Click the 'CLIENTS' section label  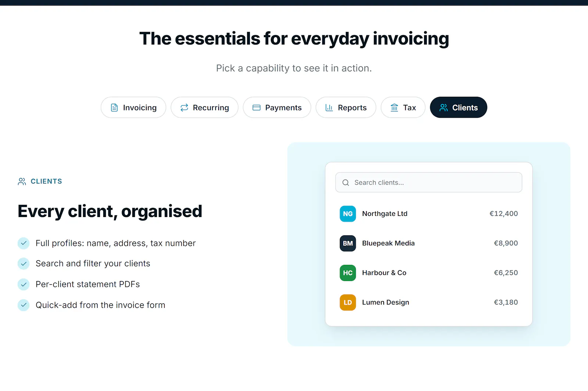point(46,181)
